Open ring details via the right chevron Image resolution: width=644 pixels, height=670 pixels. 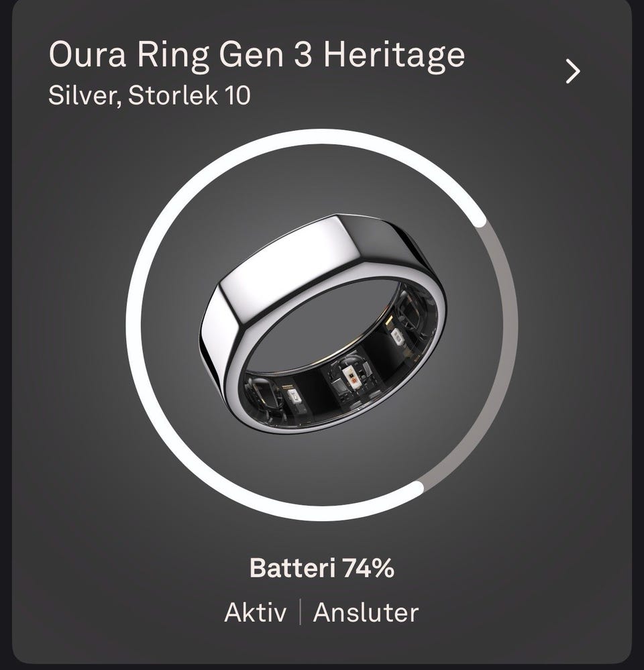(573, 71)
